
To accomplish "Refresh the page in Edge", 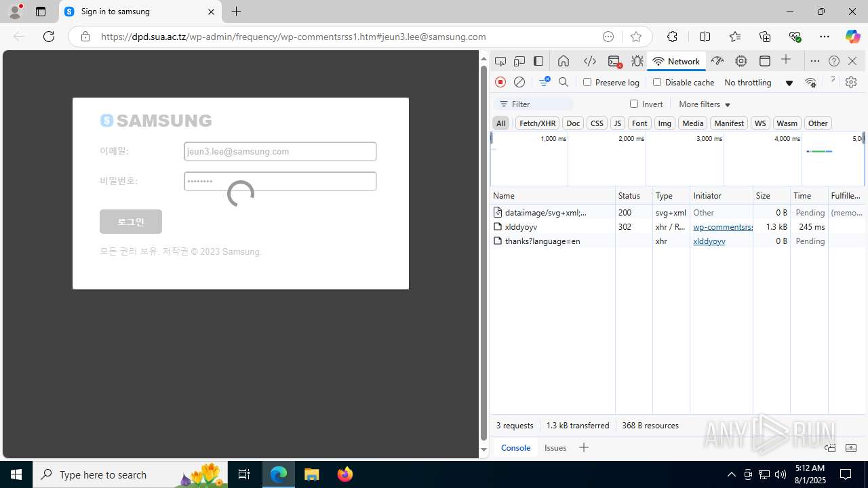I will click(49, 37).
